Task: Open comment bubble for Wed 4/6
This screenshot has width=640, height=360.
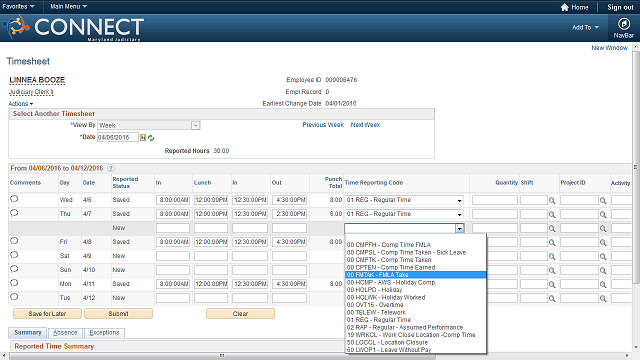Action: coord(14,199)
